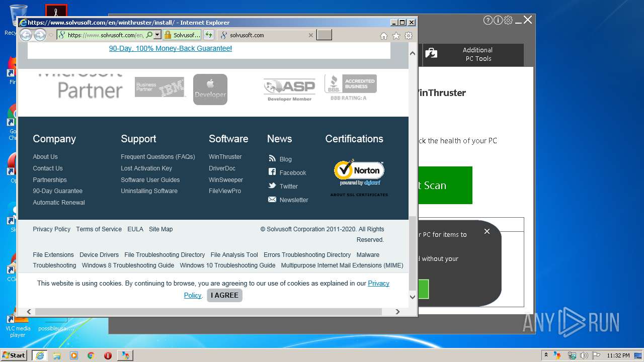Open WinThruster info icon

tap(498, 20)
